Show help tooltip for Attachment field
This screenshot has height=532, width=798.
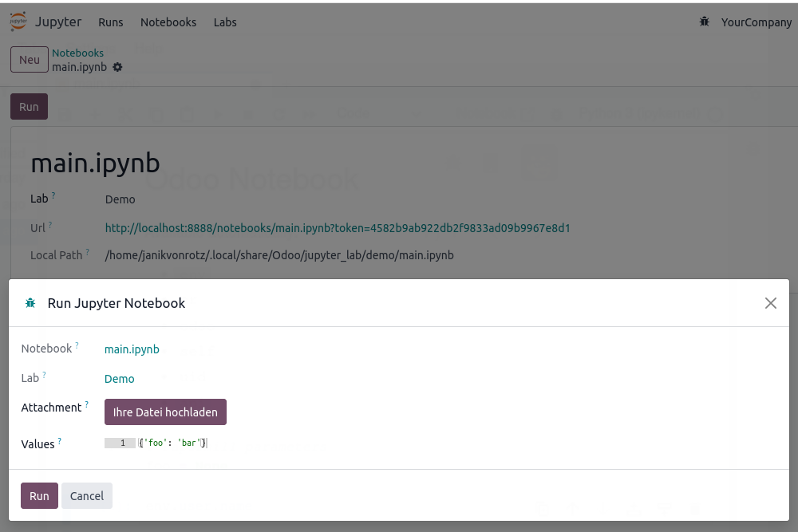[x=86, y=404]
